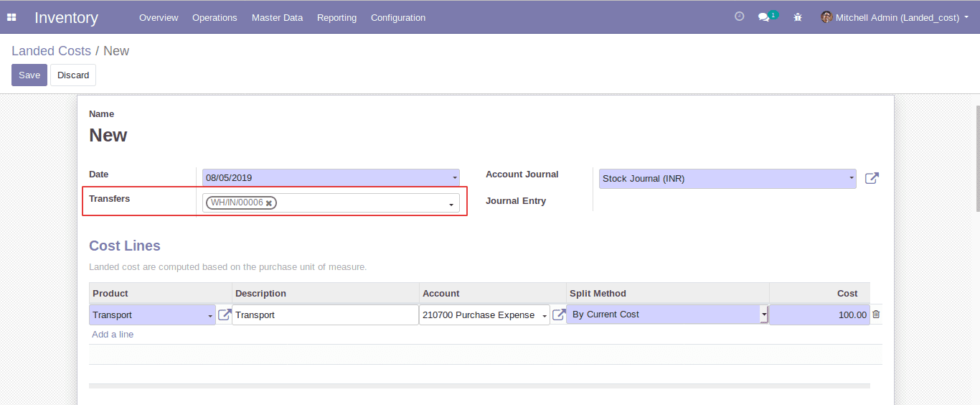Click Mitchell Admin avatar picture
Screen dimensions: 980x405
pyautogui.click(x=826, y=17)
